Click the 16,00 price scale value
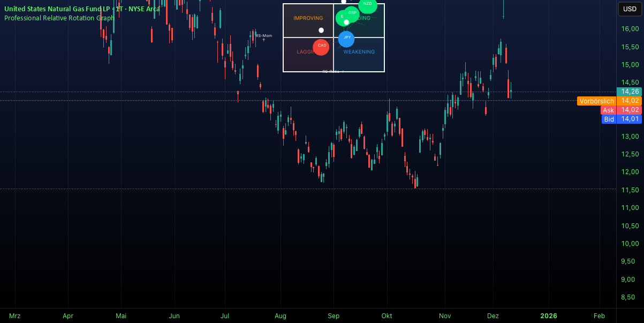Image resolution: width=644 pixels, height=323 pixels. coord(630,29)
